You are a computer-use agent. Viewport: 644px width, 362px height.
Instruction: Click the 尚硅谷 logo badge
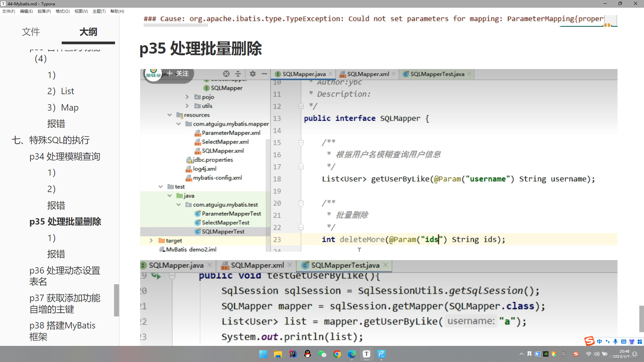[154, 73]
